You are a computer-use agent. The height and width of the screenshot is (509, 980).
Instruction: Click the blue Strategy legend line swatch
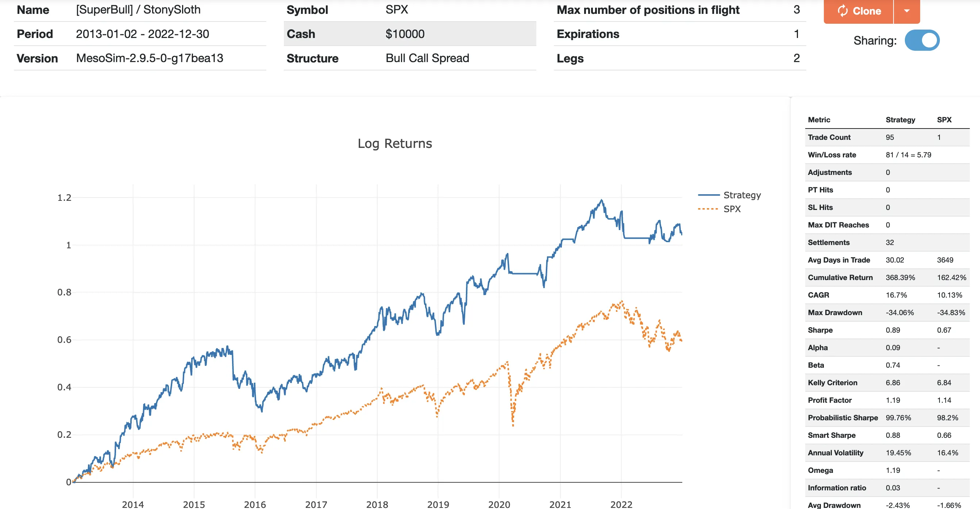709,195
